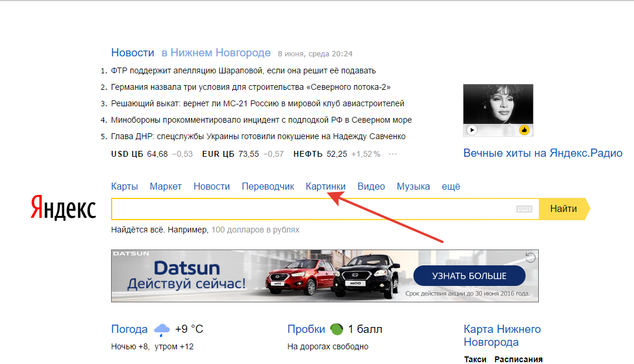This screenshot has width=634, height=364.
Task: Click the Ночью +8 forecast text
Action: [x=130, y=346]
